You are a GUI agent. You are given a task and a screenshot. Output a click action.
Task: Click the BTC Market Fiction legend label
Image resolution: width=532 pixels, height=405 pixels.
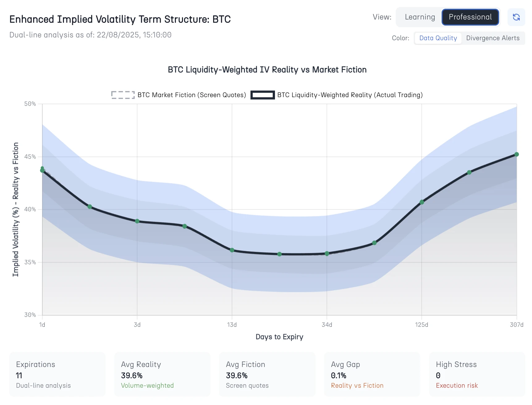(192, 95)
